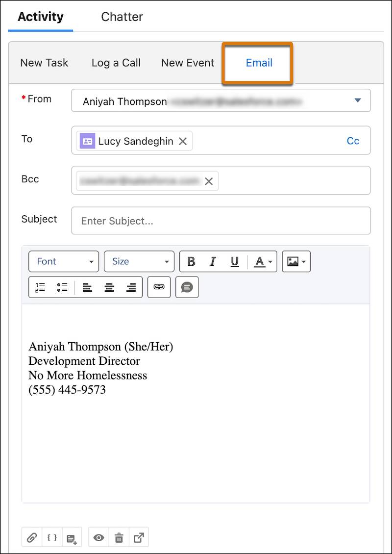Viewport: 392px width, 554px height.
Task: Show the Cc field by clicking Cc
Action: pos(353,141)
